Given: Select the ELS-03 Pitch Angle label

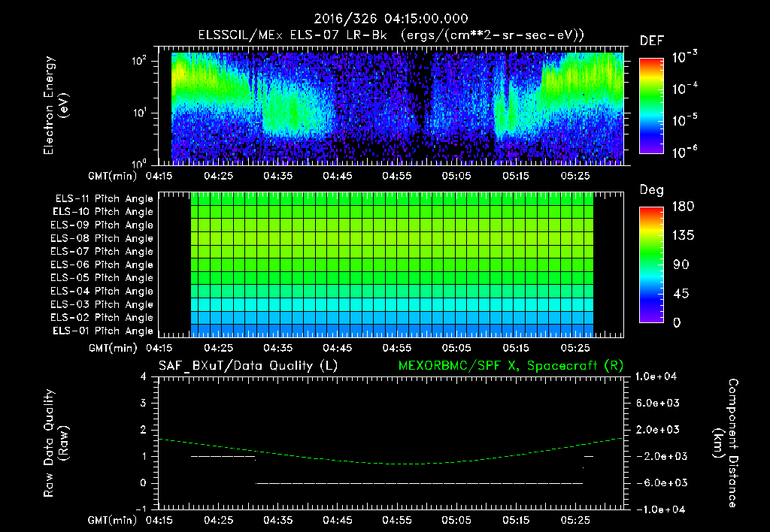Looking at the screenshot, I should [x=102, y=304].
